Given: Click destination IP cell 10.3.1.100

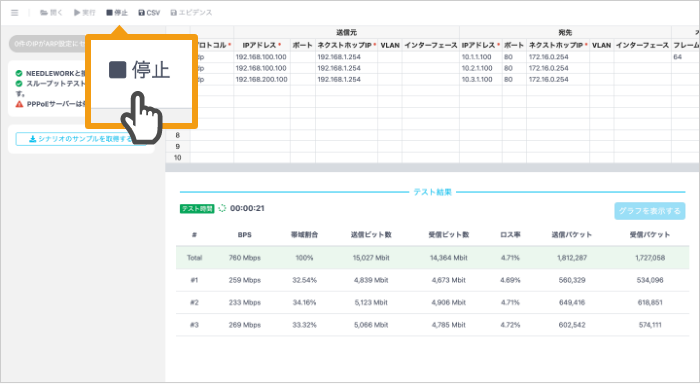Looking at the screenshot, I should point(480,79).
